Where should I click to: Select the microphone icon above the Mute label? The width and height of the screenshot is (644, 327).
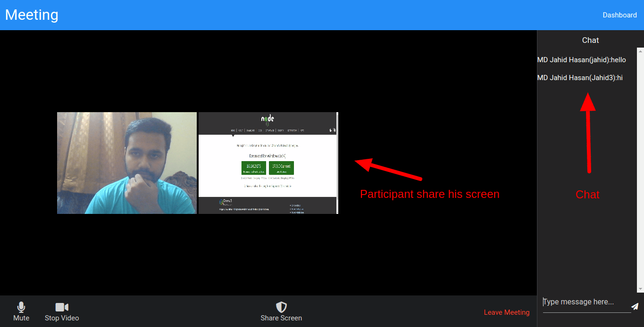click(21, 306)
